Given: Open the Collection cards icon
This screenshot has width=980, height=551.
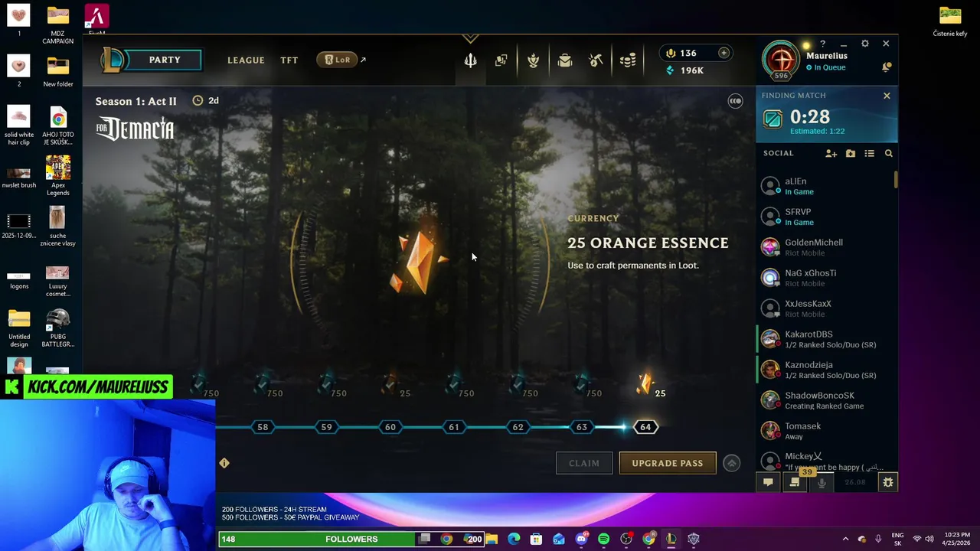Looking at the screenshot, I should pos(501,60).
